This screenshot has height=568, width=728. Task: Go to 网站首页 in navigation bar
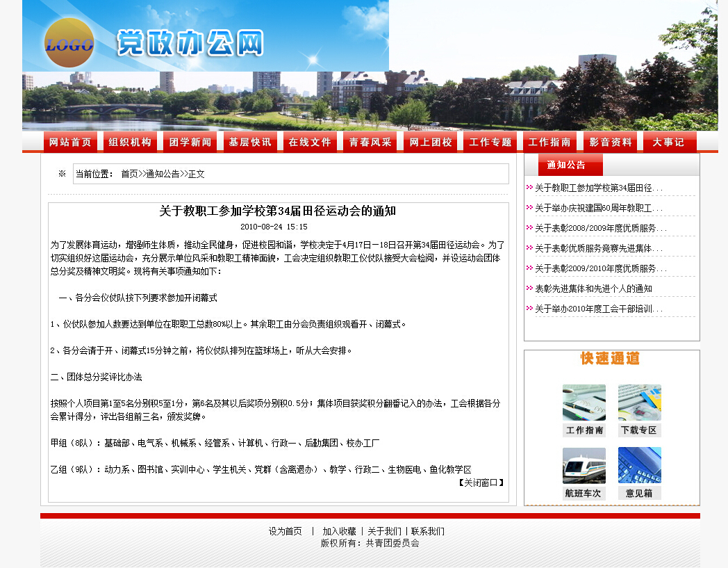tap(70, 142)
